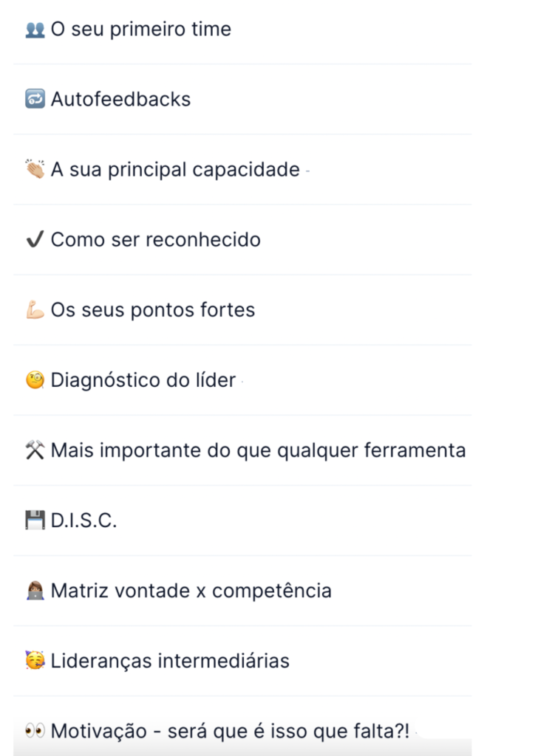Click the repeat arrows icon next to Autofeedbacks
Image resolution: width=535 pixels, height=756 pixels.
[35, 99]
